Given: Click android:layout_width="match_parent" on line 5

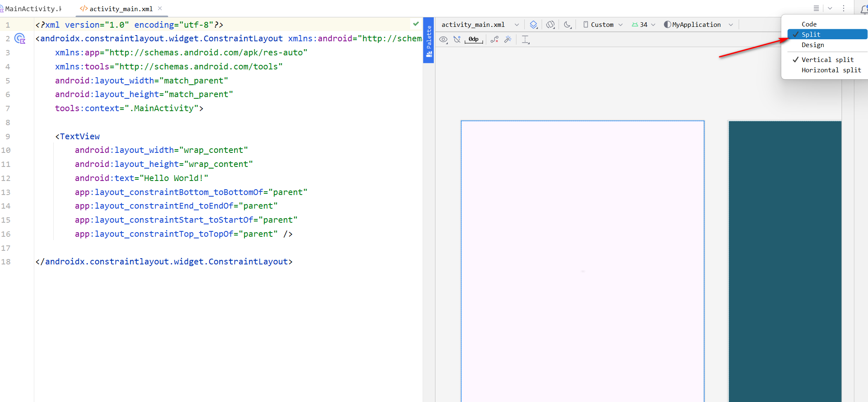Looking at the screenshot, I should coord(142,81).
